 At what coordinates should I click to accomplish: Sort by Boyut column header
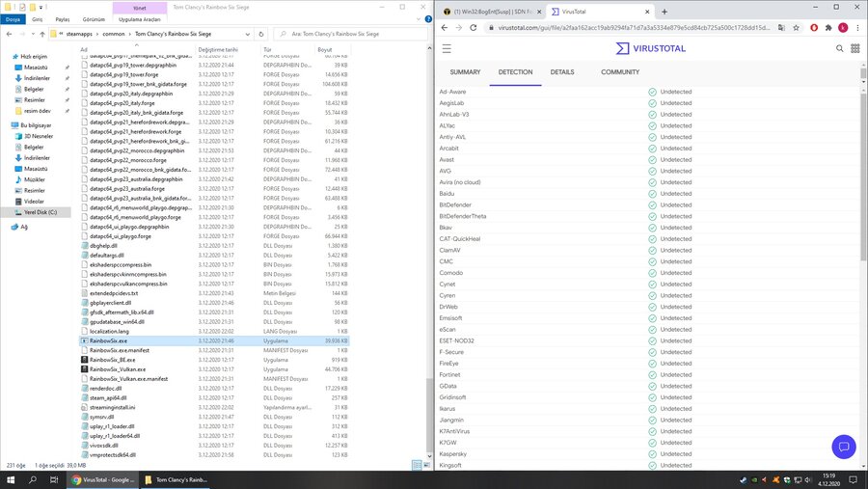[x=325, y=50]
